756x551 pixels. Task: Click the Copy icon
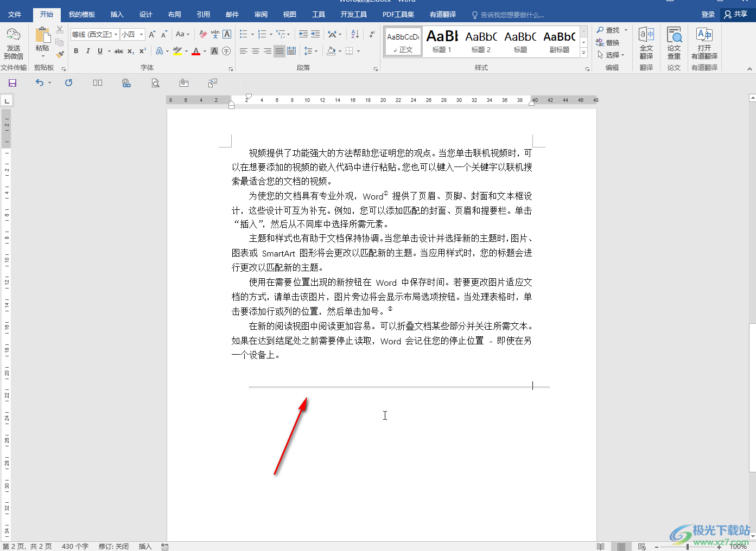coord(60,42)
